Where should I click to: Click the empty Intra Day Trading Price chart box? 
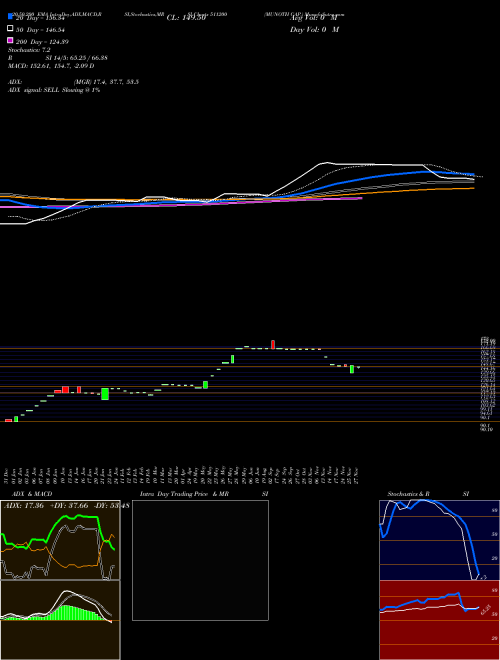(200, 560)
